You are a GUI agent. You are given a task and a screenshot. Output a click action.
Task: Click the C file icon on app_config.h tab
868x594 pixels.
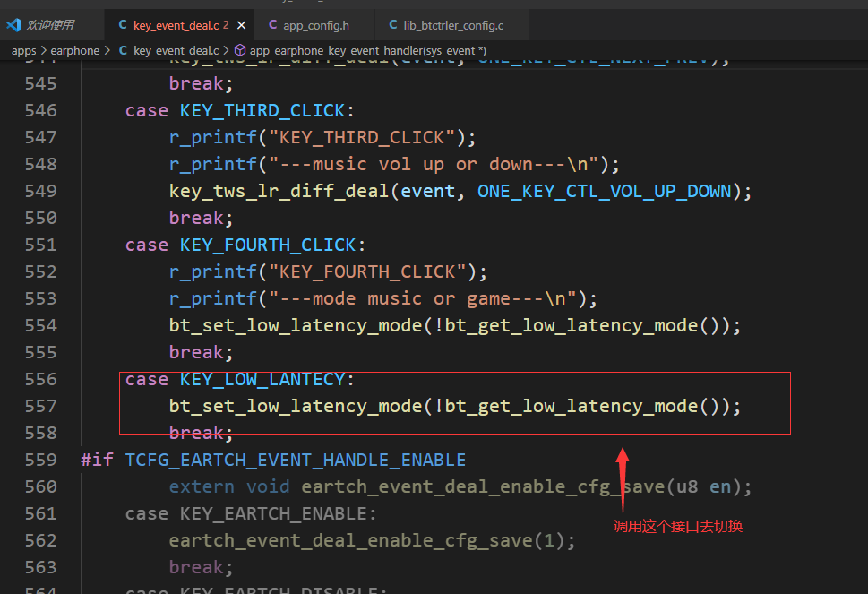click(272, 25)
